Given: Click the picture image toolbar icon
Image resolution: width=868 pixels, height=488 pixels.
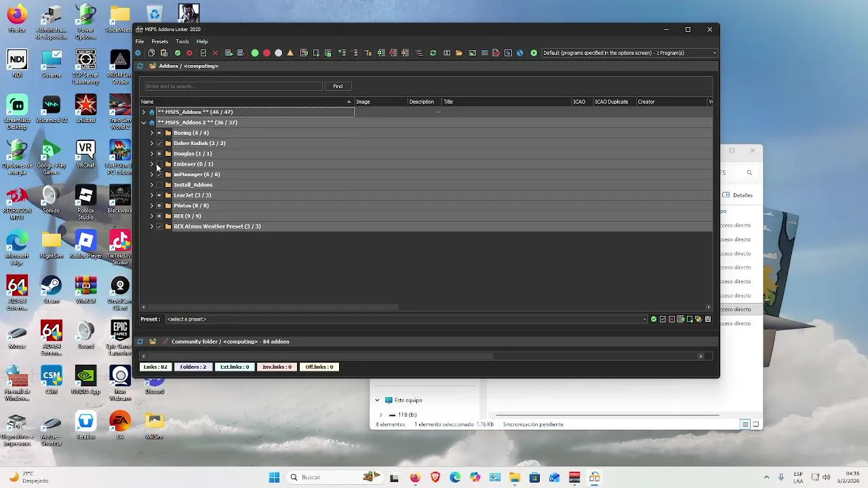Looking at the screenshot, I should (x=472, y=53).
